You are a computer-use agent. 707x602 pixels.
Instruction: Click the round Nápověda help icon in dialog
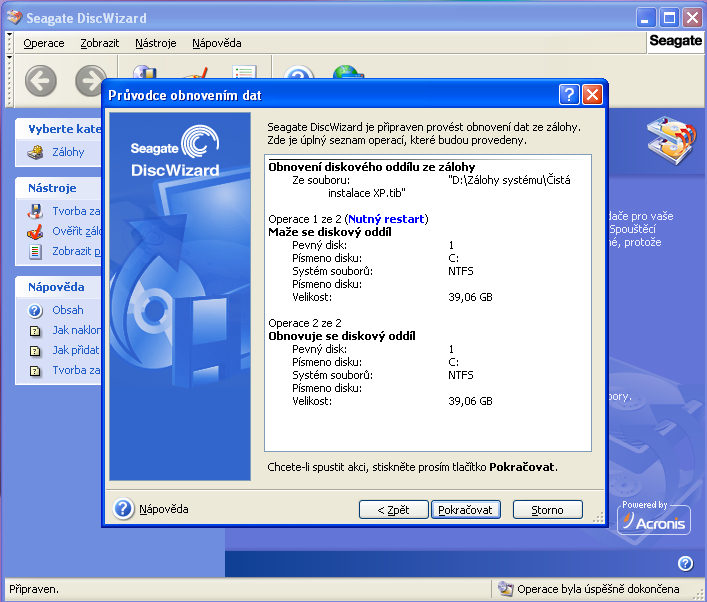click(x=123, y=509)
